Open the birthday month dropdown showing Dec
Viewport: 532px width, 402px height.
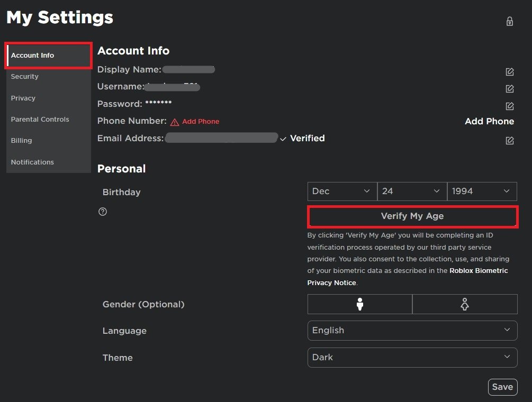pyautogui.click(x=341, y=191)
